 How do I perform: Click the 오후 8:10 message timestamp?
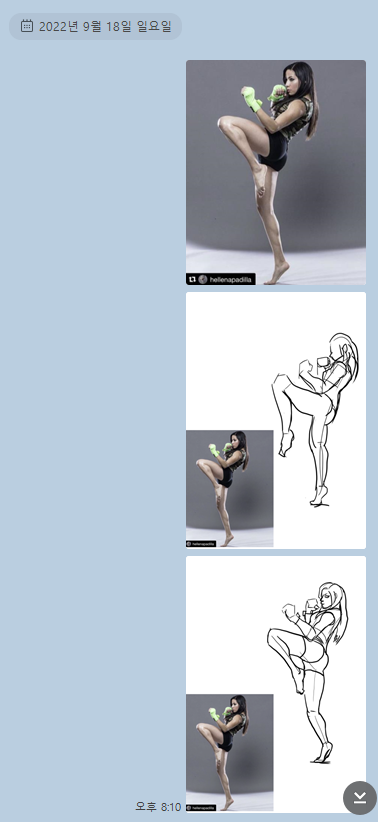tap(158, 806)
